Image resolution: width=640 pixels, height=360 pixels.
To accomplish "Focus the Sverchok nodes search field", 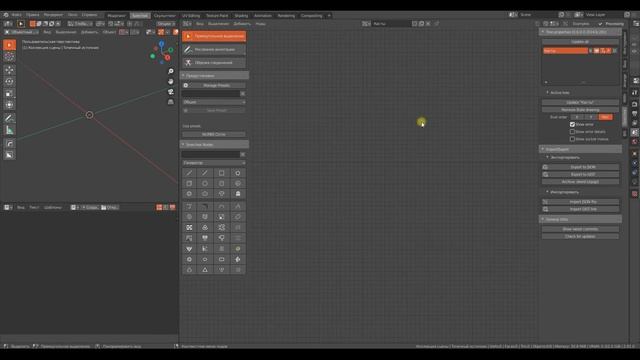I will pyautogui.click(x=211, y=154).
